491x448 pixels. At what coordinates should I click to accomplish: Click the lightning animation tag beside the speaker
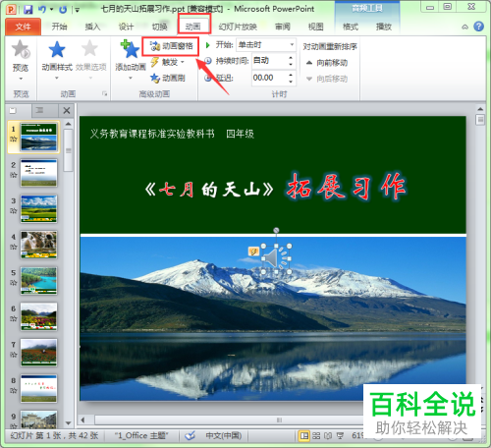click(x=253, y=252)
